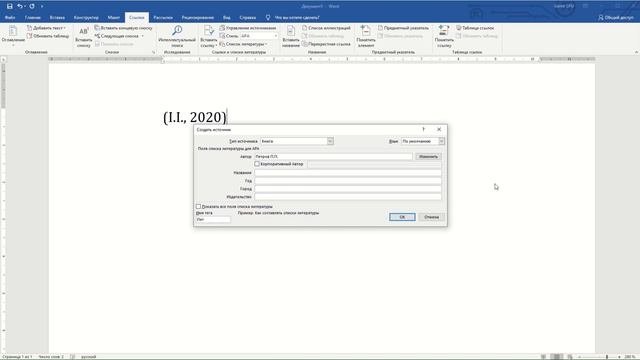640x360 pixels.
Task: Switch to the Рассылки tab
Action: click(163, 18)
